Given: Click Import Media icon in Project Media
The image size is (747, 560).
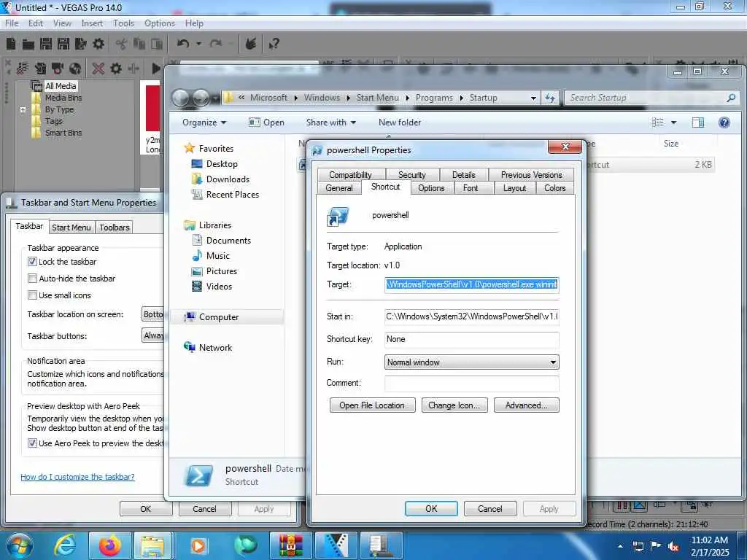Looking at the screenshot, I should click(40, 69).
